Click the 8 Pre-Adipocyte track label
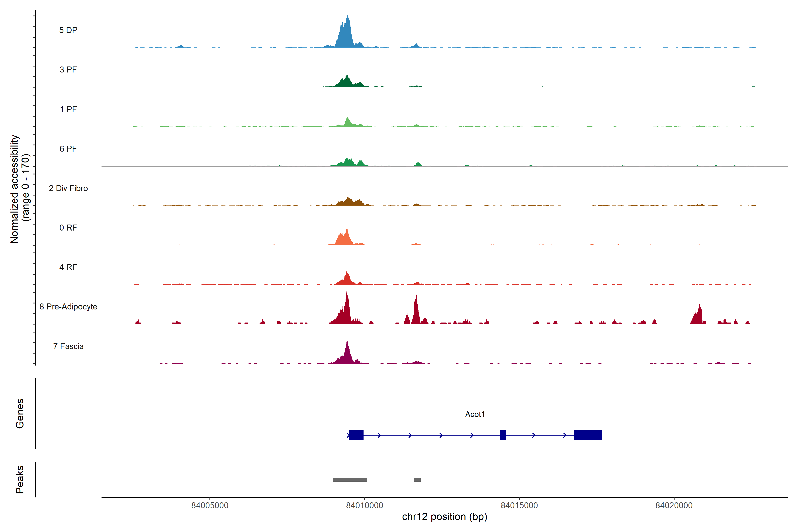This screenshot has width=798, height=532. tap(68, 307)
